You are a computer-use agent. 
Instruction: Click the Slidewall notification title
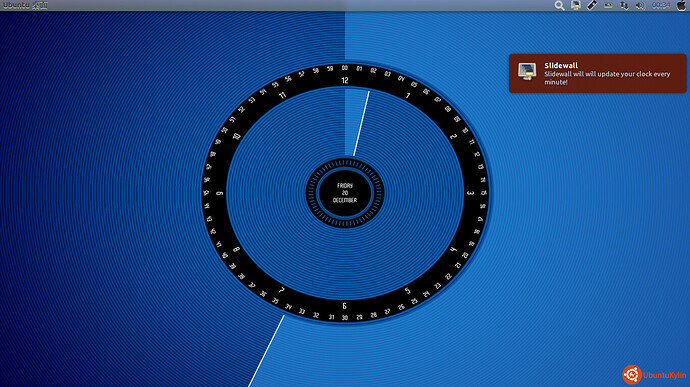(x=561, y=65)
